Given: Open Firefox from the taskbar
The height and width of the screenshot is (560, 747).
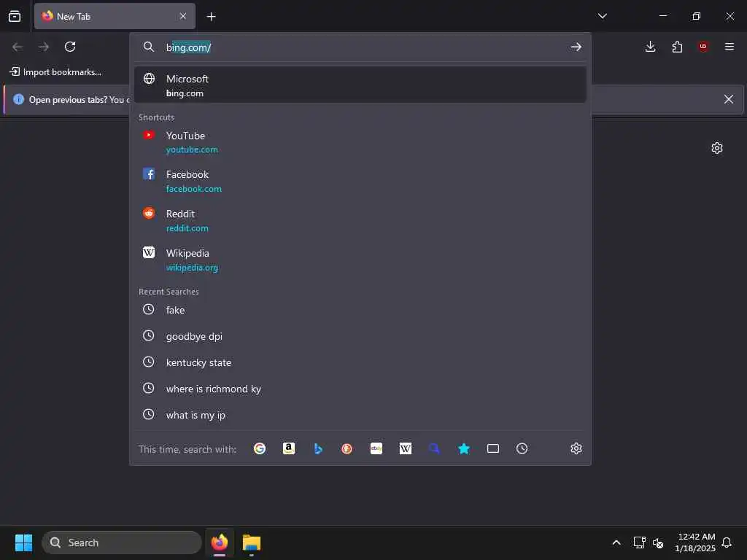Looking at the screenshot, I should tap(220, 542).
